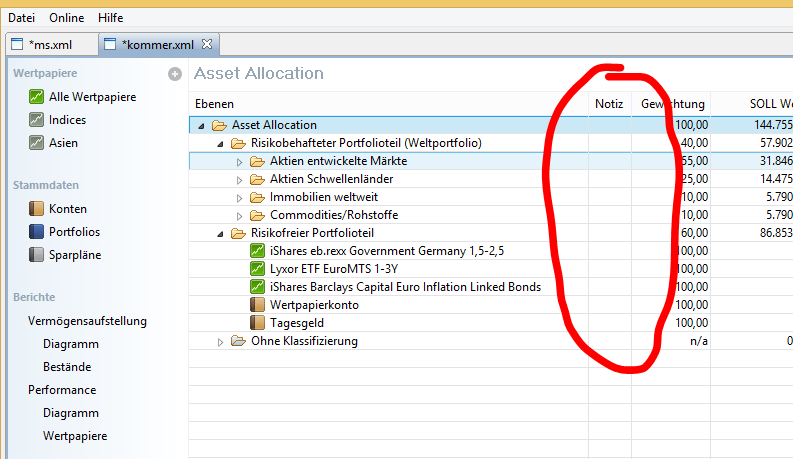Click the Notiz column header
This screenshot has height=459, width=793.
[x=609, y=104]
